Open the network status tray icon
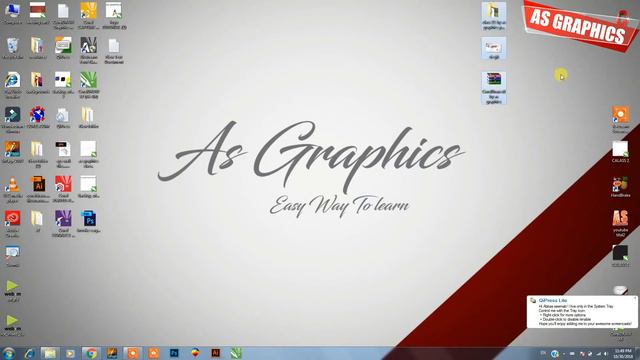This screenshot has height=360, width=640. coord(598,354)
